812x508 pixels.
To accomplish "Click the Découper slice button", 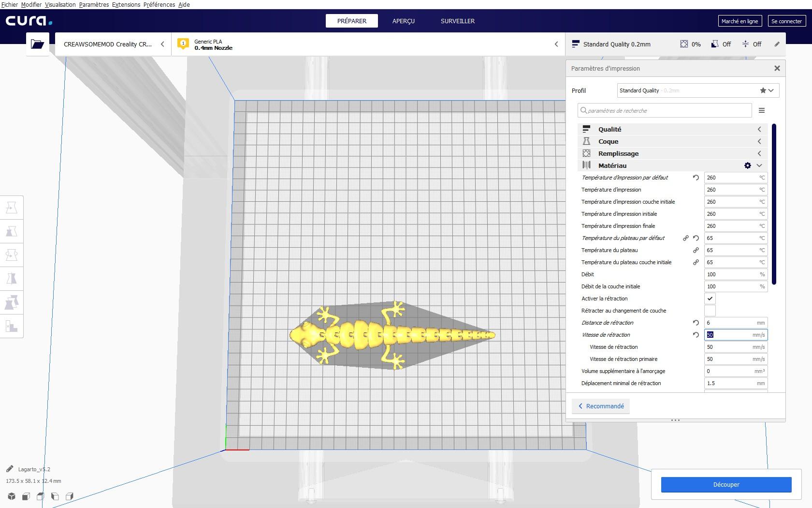I will coord(726,484).
